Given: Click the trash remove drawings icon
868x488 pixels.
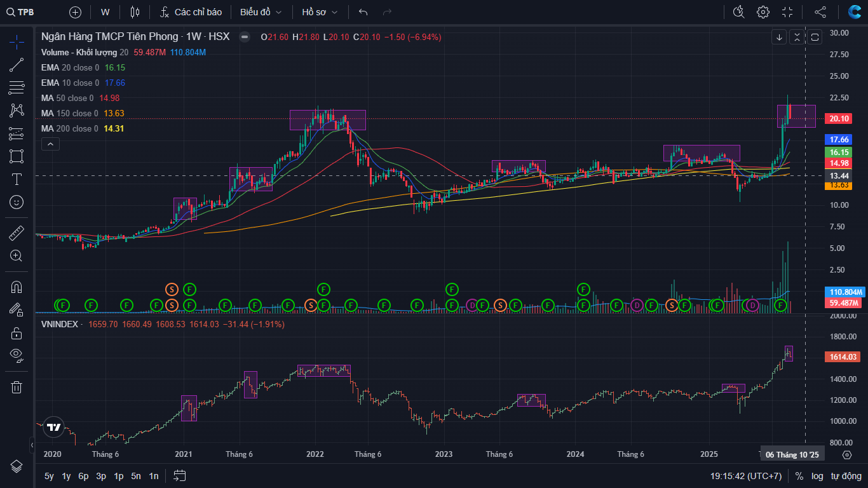Looking at the screenshot, I should [17, 387].
